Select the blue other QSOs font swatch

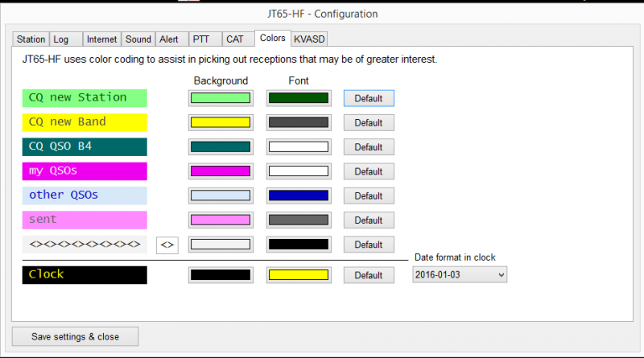299,195
